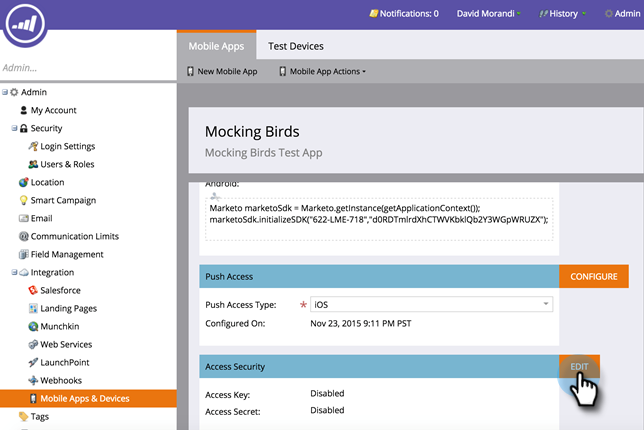Click the Field Management icon
The width and height of the screenshot is (644, 430).
coord(23,254)
